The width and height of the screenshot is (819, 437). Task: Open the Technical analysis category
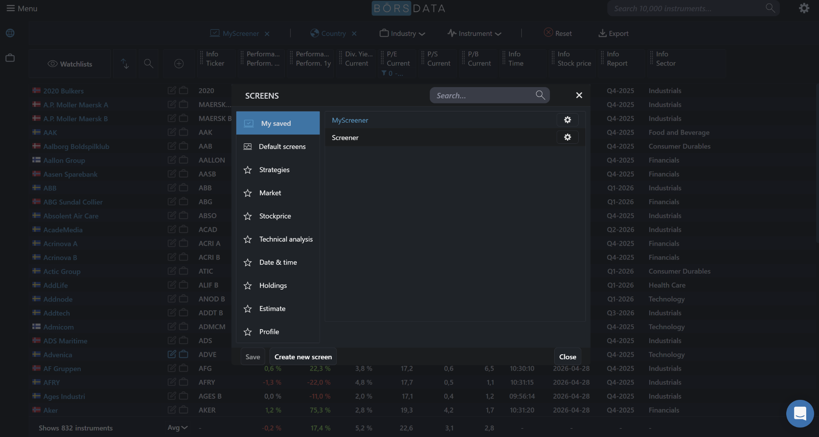[278, 239]
